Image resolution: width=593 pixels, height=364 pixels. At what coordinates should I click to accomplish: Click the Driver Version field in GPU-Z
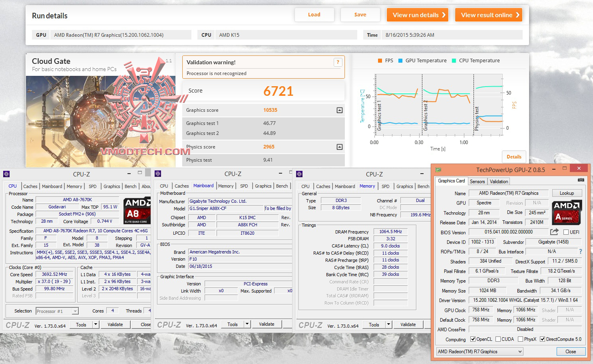click(525, 300)
